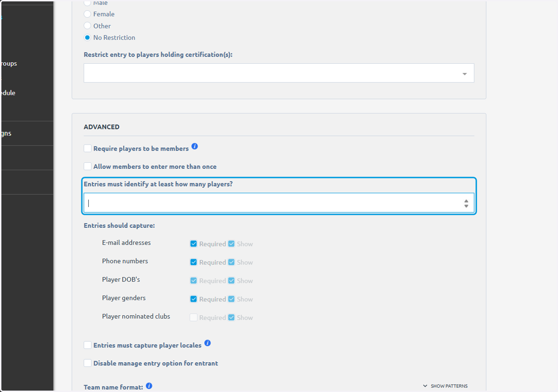The image size is (558, 392).
Task: Toggle Show for Player DOB's
Action: [x=232, y=280]
